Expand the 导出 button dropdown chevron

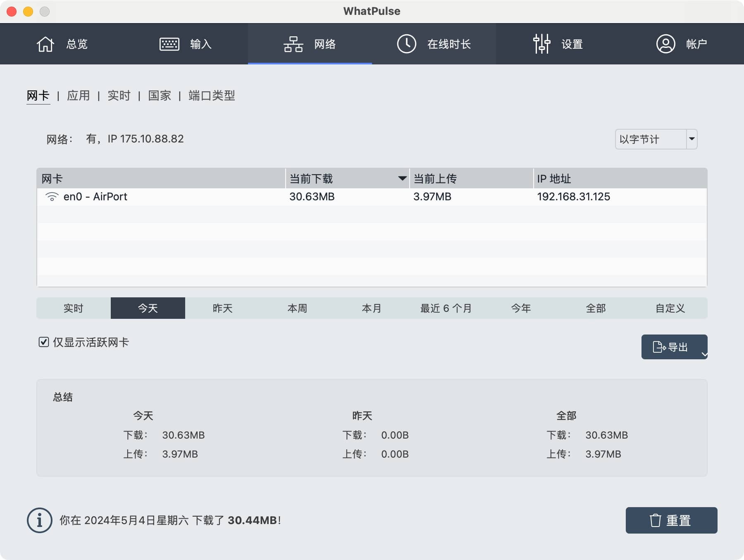[704, 354]
